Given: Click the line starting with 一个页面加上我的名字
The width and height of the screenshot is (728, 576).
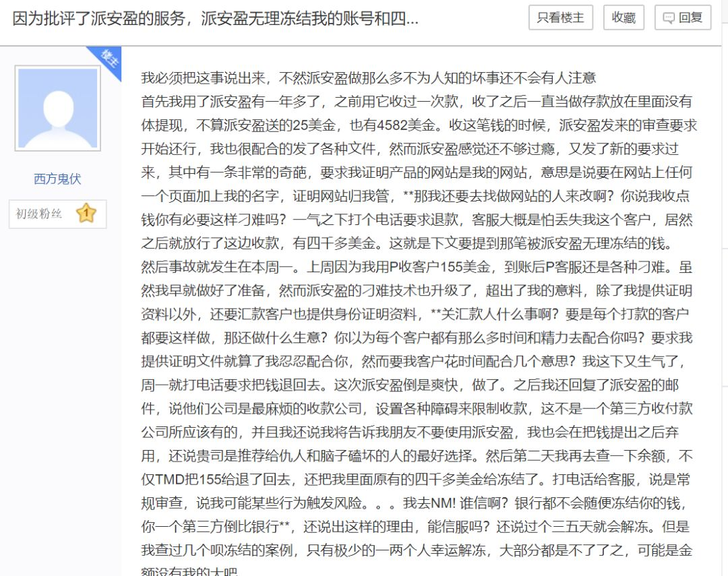Looking at the screenshot, I should coord(415,196).
